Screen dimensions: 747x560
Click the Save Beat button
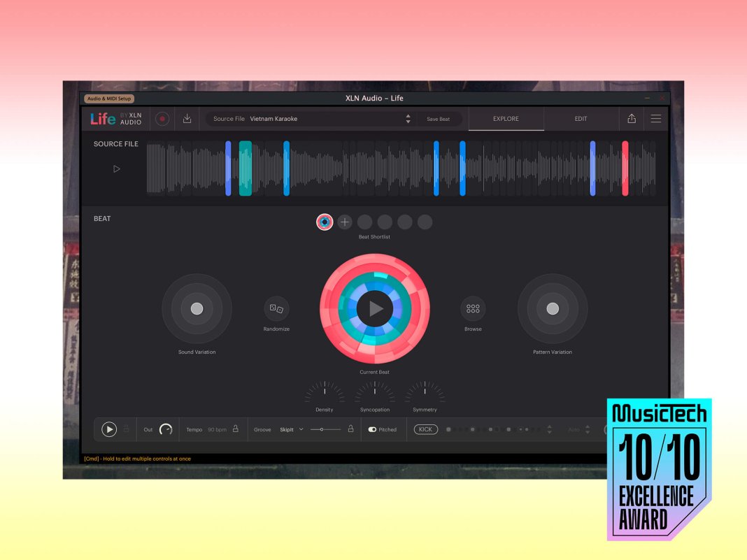(x=439, y=119)
